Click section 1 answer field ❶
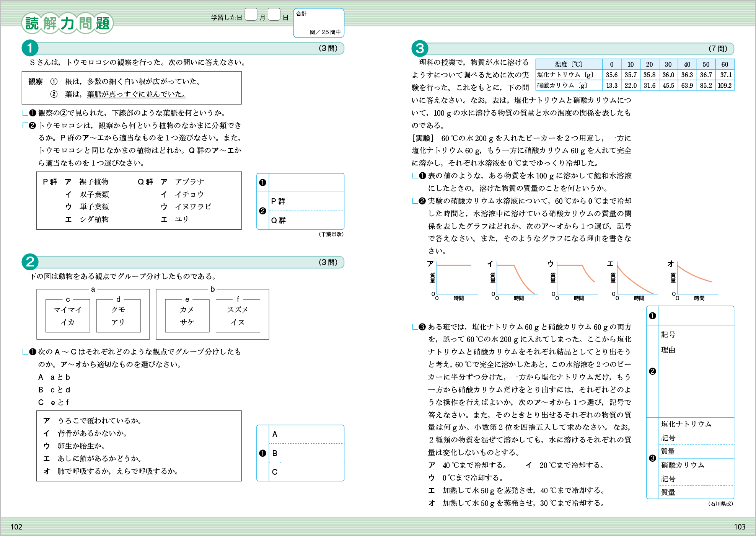Viewport: 756px width, 536px height. [306, 183]
